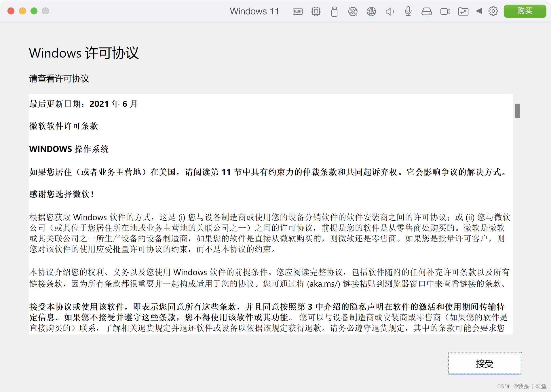Click the '请查看许可协议' subtitle text
Viewport: 551px width, 392px height.
(59, 79)
